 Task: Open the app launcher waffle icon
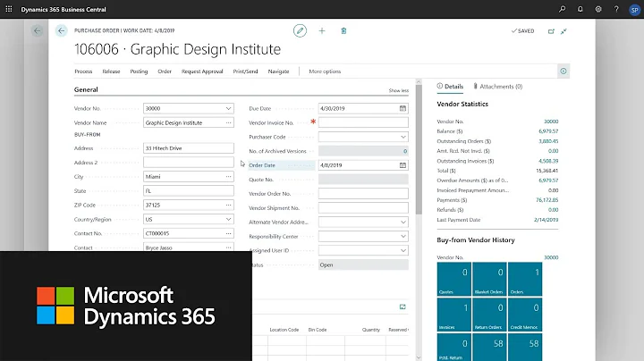(9, 9)
